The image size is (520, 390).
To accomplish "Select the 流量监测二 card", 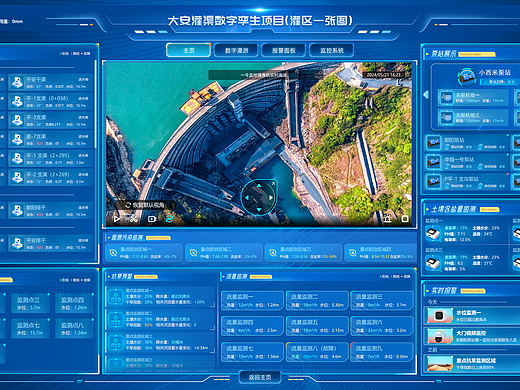I will coord(317,300).
